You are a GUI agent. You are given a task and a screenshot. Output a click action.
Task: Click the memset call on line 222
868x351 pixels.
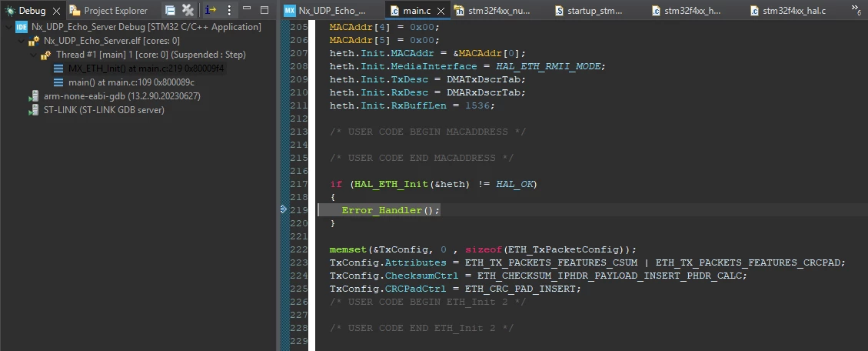coord(348,249)
